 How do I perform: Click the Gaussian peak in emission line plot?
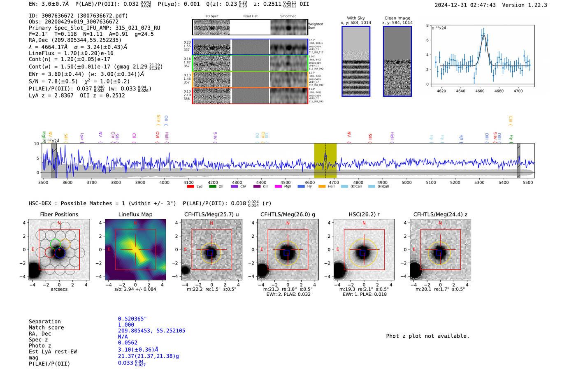coord(484,36)
